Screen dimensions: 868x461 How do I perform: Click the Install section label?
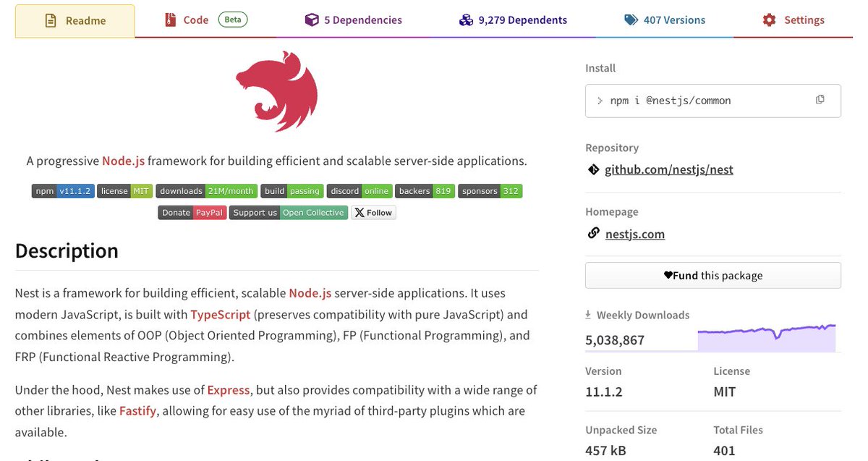click(600, 68)
